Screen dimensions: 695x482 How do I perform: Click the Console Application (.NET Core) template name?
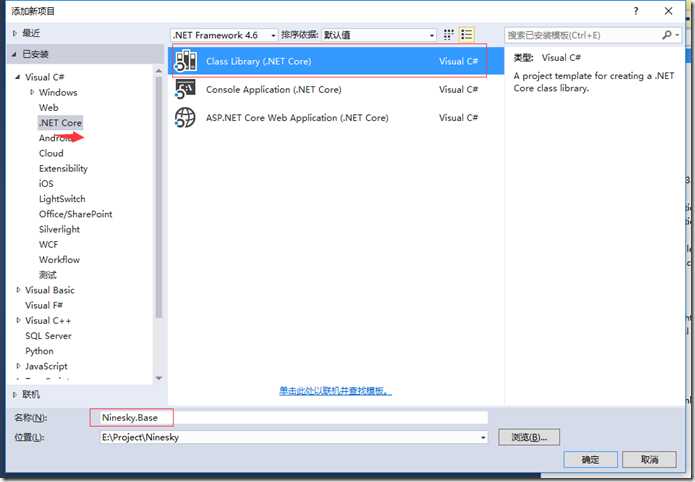click(x=273, y=90)
